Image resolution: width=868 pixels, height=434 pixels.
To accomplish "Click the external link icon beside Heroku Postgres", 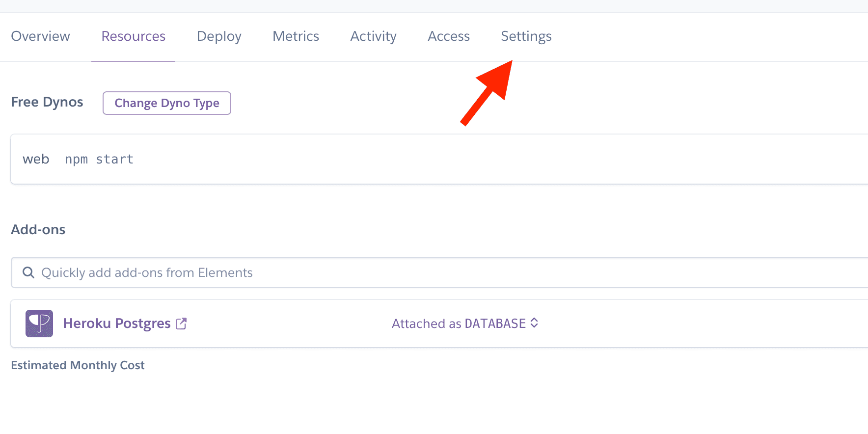I will (181, 324).
